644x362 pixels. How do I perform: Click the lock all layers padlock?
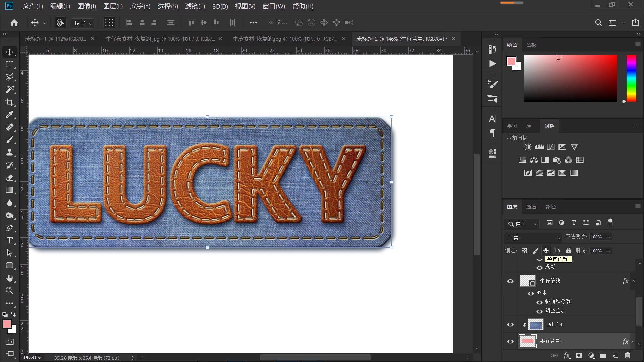click(568, 251)
